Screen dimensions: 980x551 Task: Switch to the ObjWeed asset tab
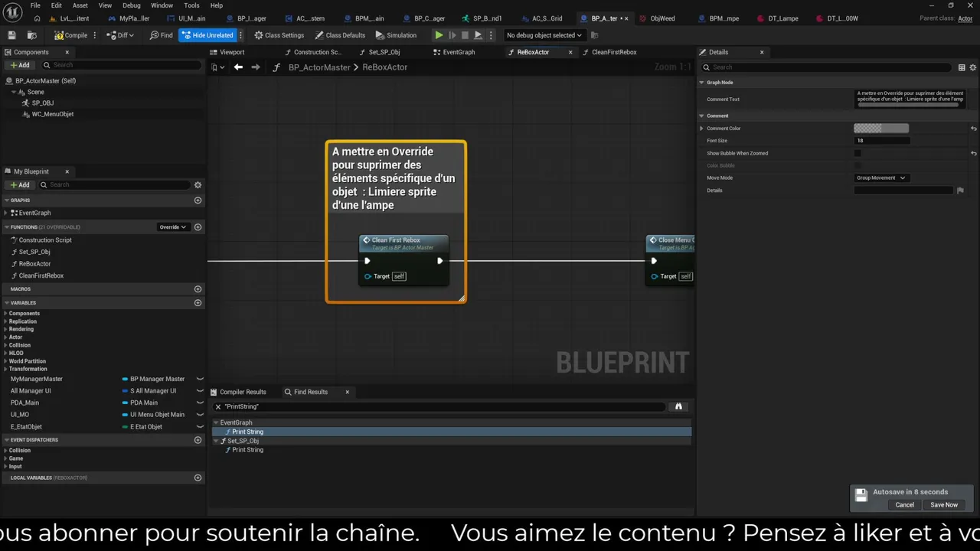[x=658, y=18]
